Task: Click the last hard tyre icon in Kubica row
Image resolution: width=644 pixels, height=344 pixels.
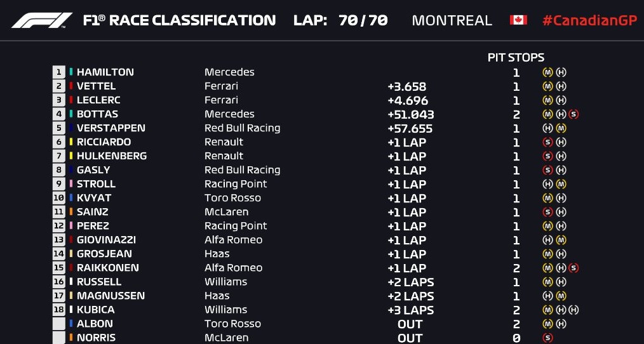Action: tap(574, 310)
